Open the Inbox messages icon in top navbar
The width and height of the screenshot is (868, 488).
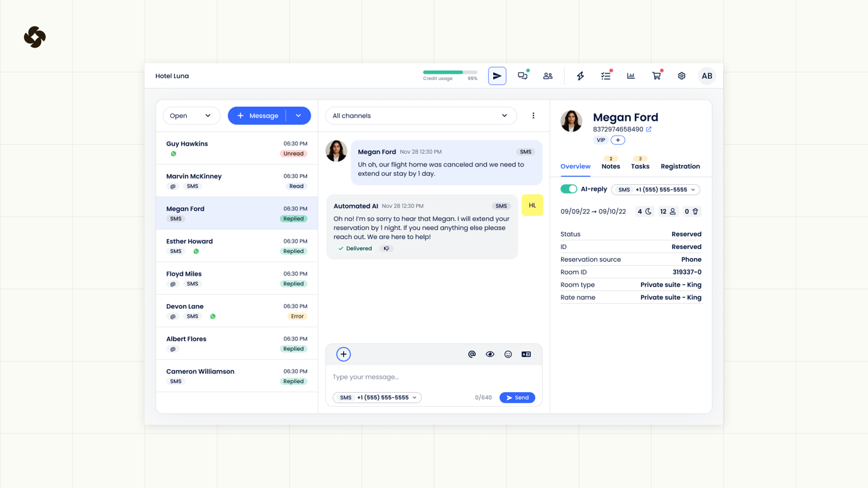point(522,76)
